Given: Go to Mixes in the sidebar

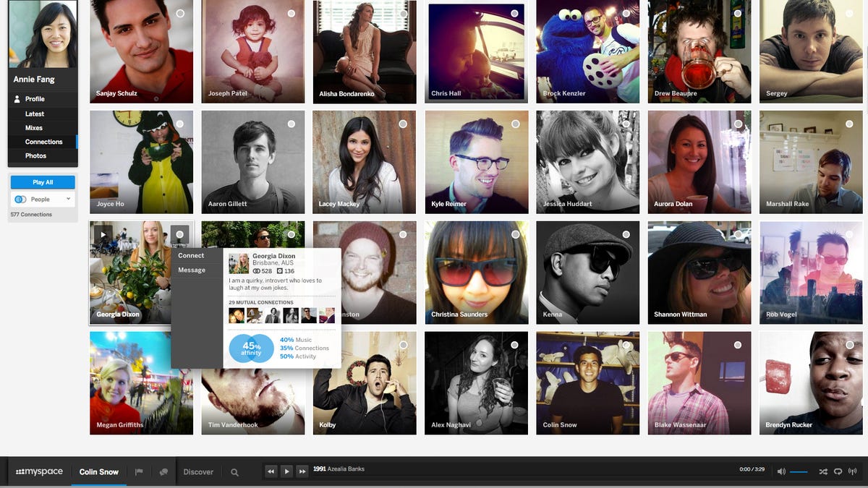Looking at the screenshot, I should [34, 128].
